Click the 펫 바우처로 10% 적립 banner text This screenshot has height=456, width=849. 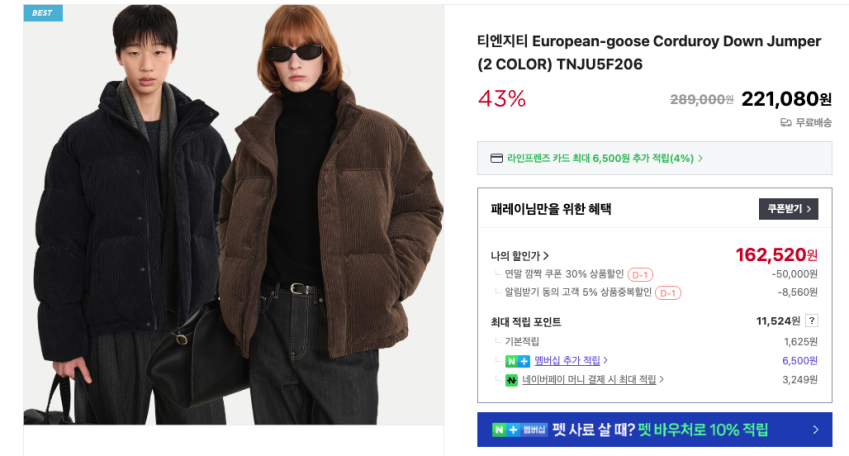point(703,430)
